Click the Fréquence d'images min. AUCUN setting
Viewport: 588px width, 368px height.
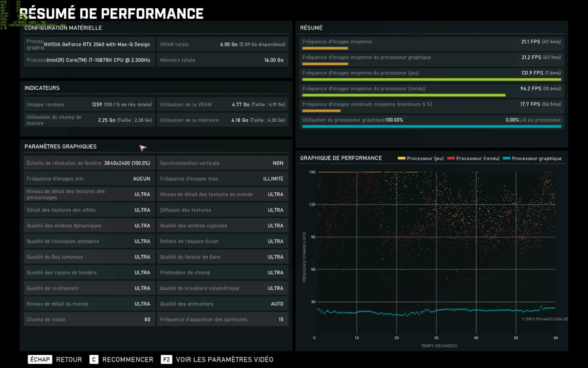89,179
